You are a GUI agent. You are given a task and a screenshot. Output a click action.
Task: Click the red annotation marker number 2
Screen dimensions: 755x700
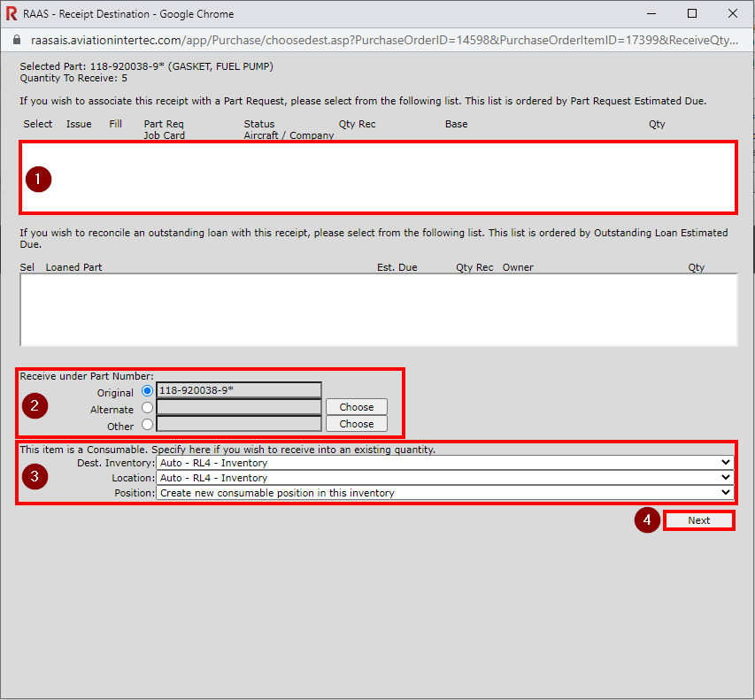(x=35, y=406)
